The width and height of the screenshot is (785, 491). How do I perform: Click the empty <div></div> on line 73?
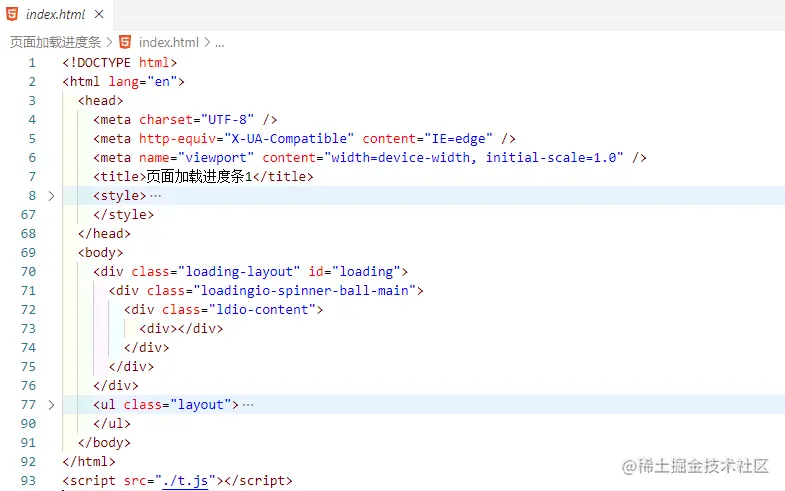pyautogui.click(x=181, y=329)
